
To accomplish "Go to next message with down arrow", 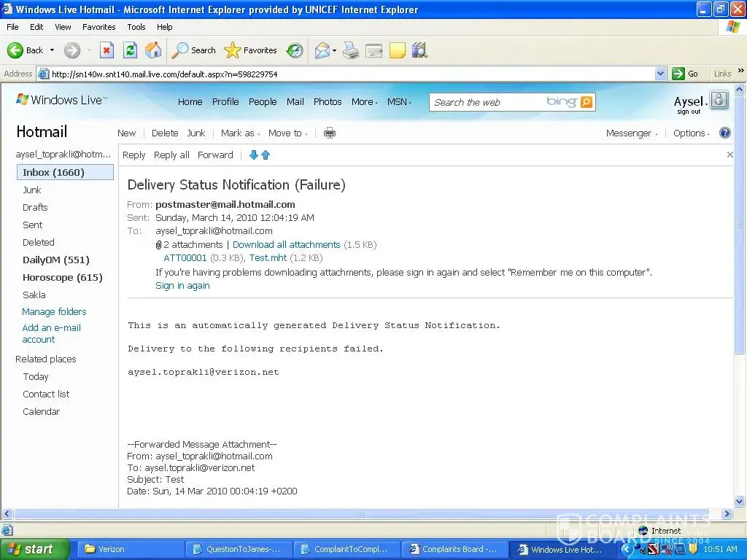I will [254, 155].
